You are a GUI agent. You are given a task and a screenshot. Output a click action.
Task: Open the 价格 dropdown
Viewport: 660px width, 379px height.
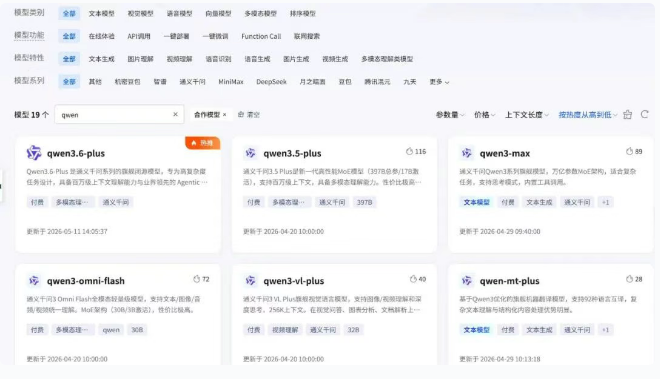(x=484, y=115)
